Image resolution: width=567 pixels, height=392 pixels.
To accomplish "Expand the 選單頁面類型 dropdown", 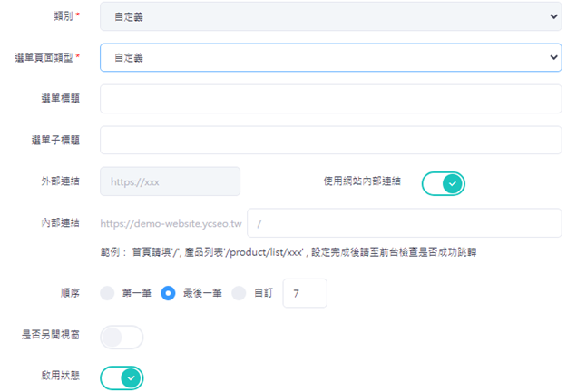I will coord(330,57).
